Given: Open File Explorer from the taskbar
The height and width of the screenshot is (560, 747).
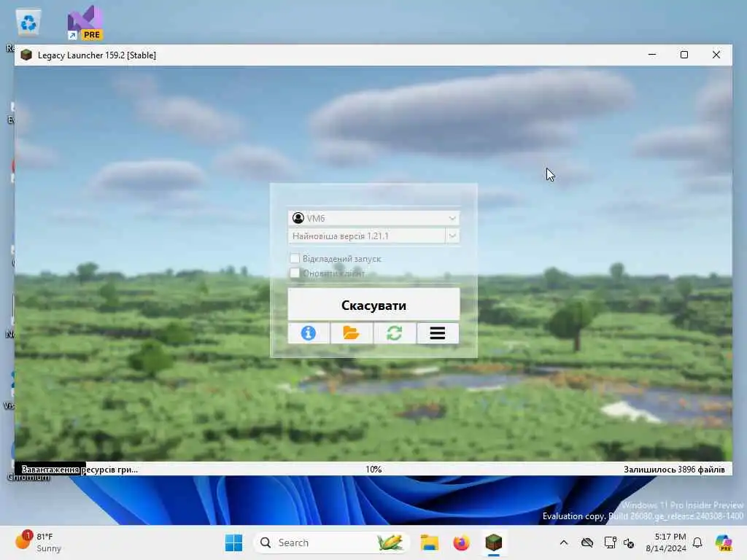Looking at the screenshot, I should 429,542.
